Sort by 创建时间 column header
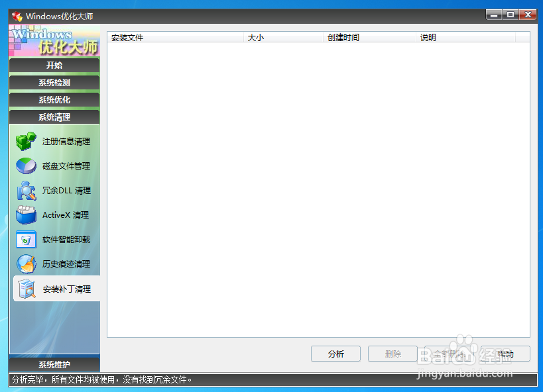 tap(369, 37)
